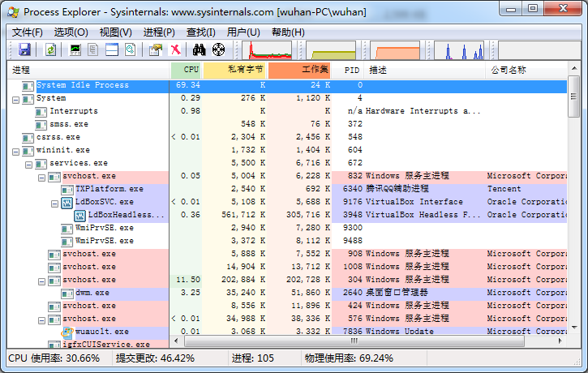
Task: Click 物理使用率: 69.24% in status bar
Action: (x=349, y=358)
